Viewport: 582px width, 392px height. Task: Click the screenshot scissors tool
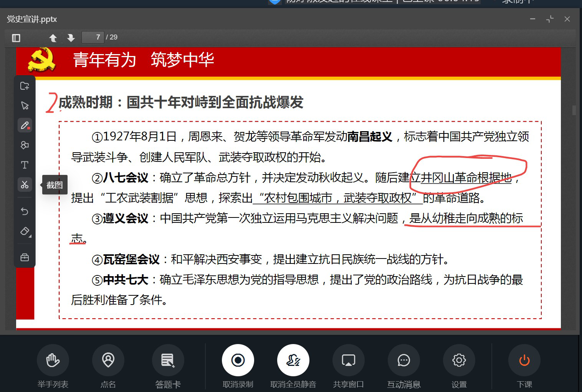pyautogui.click(x=25, y=185)
